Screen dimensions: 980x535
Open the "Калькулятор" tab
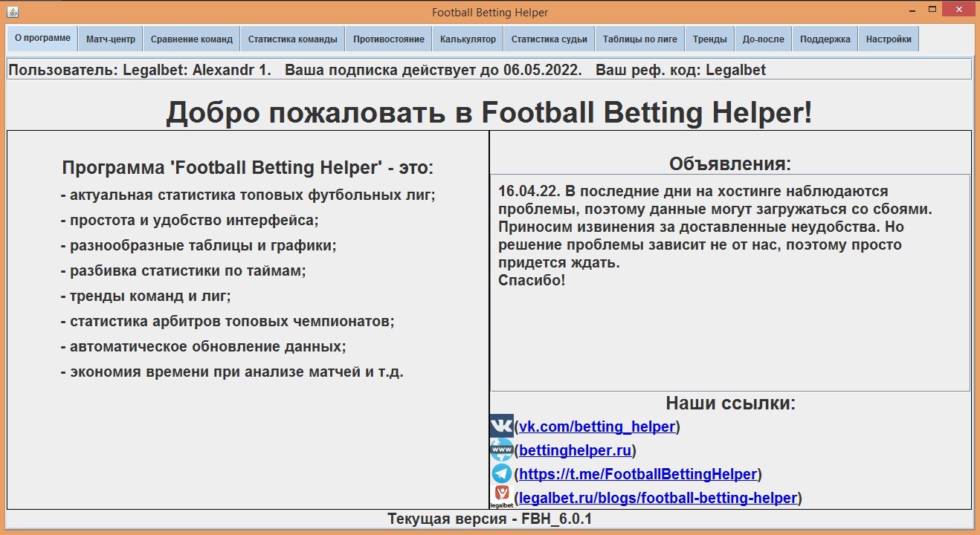468,39
